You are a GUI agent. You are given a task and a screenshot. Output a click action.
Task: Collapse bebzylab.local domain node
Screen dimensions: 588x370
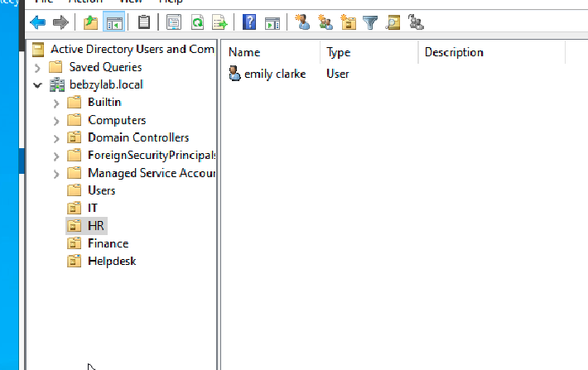(37, 85)
